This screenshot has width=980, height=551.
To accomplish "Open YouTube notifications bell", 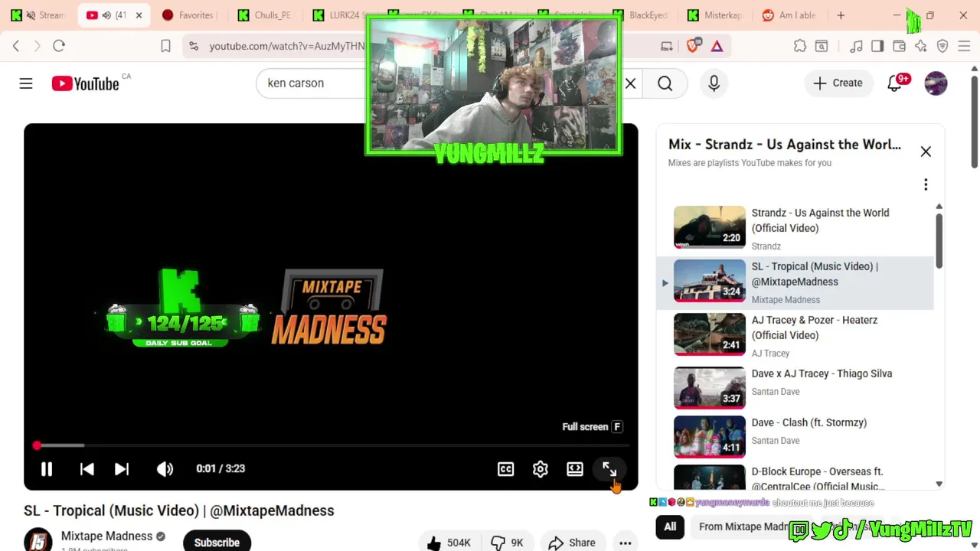I will tap(894, 83).
